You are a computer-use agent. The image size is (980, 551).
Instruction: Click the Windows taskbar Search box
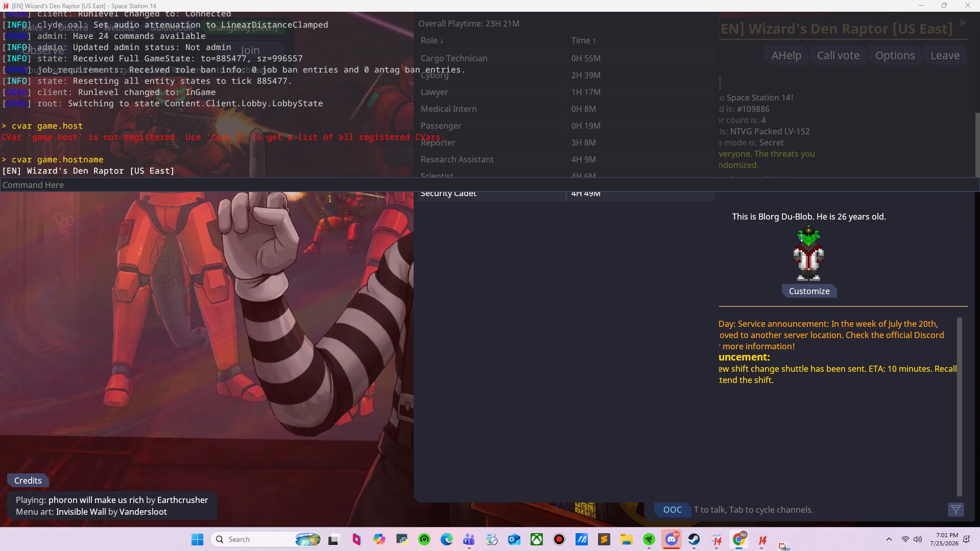coord(266,539)
